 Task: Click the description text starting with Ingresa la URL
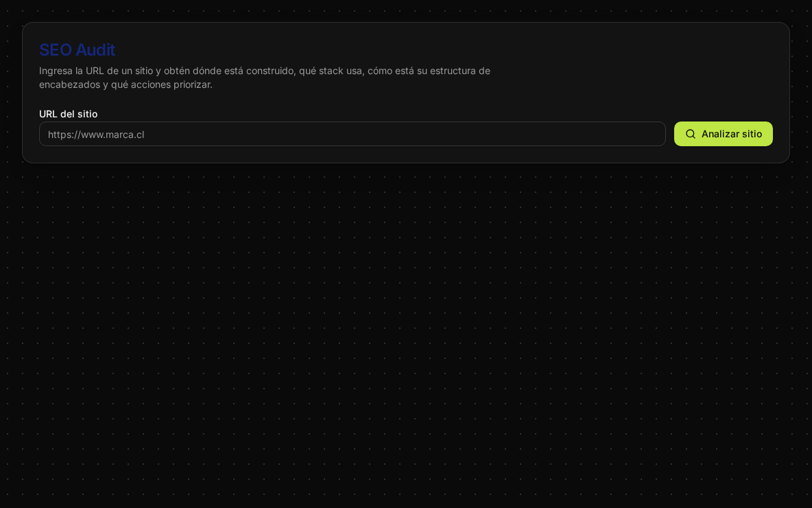[x=265, y=78]
